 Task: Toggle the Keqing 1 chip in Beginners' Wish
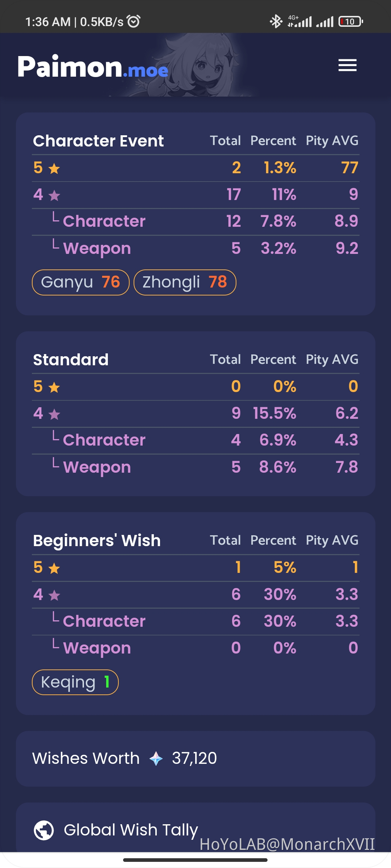[75, 682]
